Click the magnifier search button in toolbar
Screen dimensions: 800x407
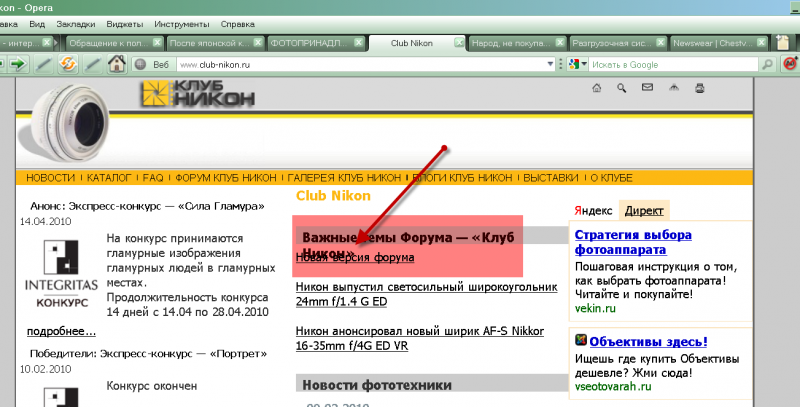pos(767,64)
